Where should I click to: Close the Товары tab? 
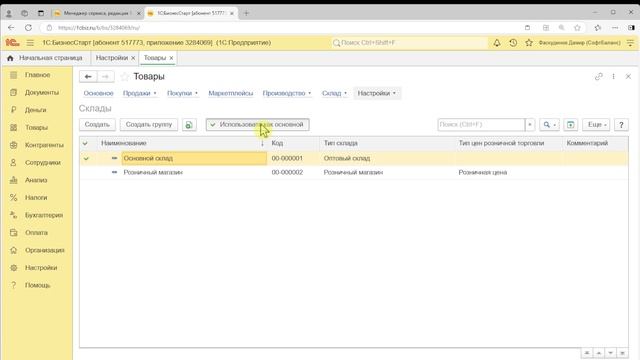[x=171, y=58]
